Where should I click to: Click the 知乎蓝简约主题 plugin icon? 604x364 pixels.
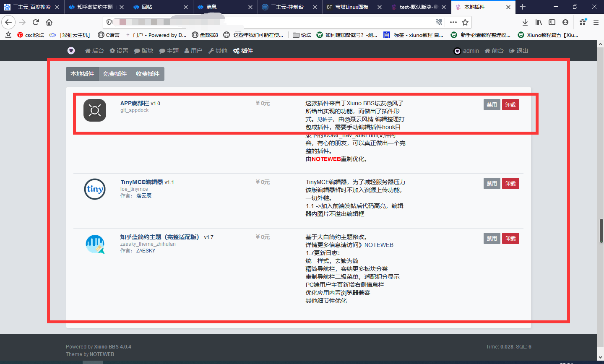(x=95, y=244)
